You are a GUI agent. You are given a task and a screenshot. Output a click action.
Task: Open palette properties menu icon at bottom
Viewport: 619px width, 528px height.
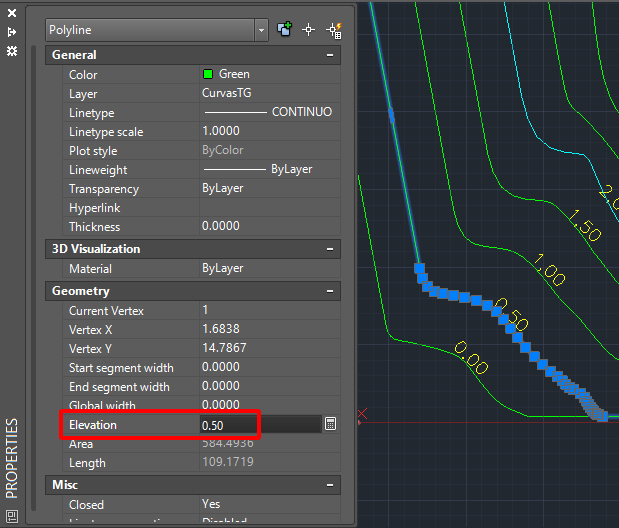click(12, 516)
